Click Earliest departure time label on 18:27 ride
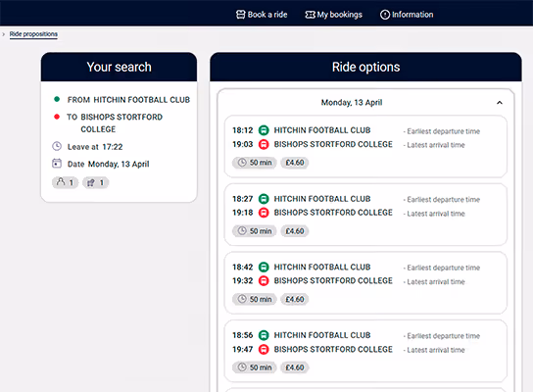Image resolution: width=533 pixels, height=392 pixels. tap(443, 200)
